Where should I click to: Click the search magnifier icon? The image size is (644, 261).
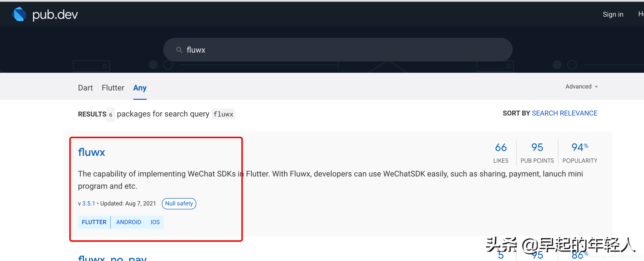(x=179, y=50)
